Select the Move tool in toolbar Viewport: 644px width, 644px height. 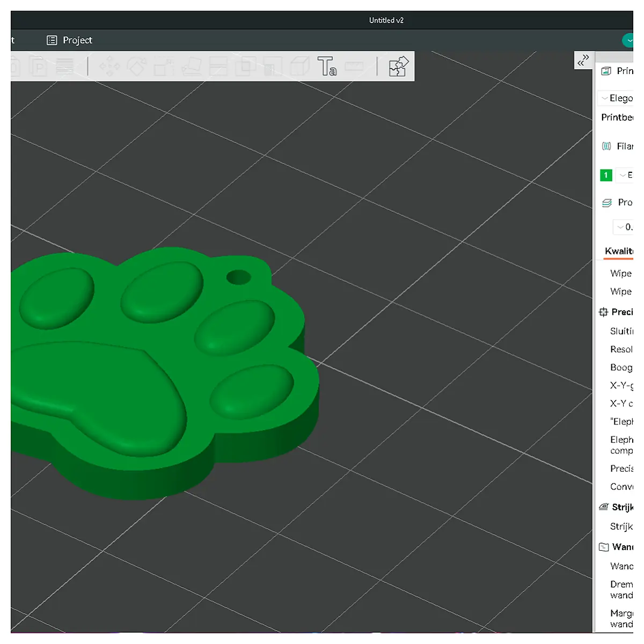109,67
